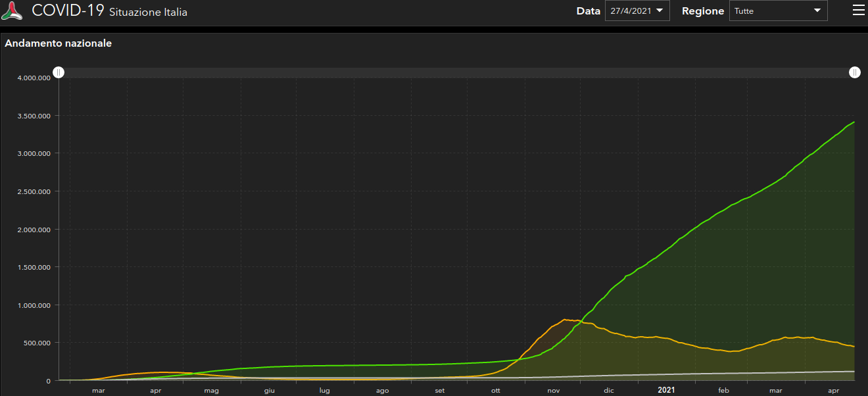Click the right range slider handle

coord(854,72)
